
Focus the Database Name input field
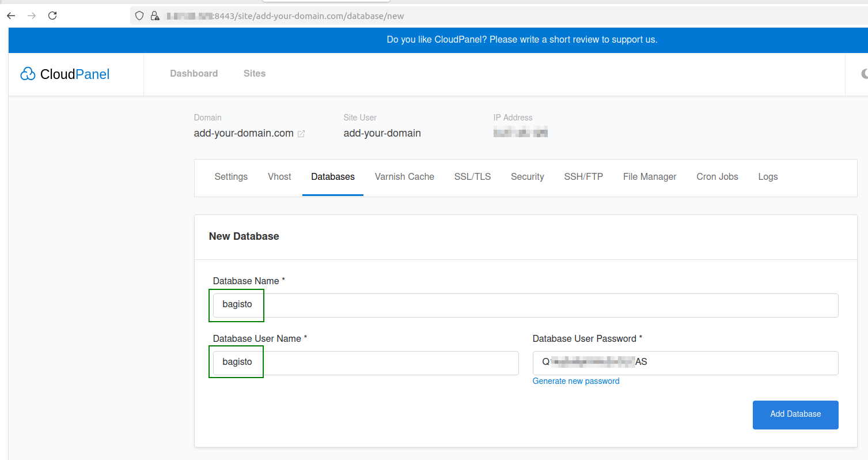[525, 305]
